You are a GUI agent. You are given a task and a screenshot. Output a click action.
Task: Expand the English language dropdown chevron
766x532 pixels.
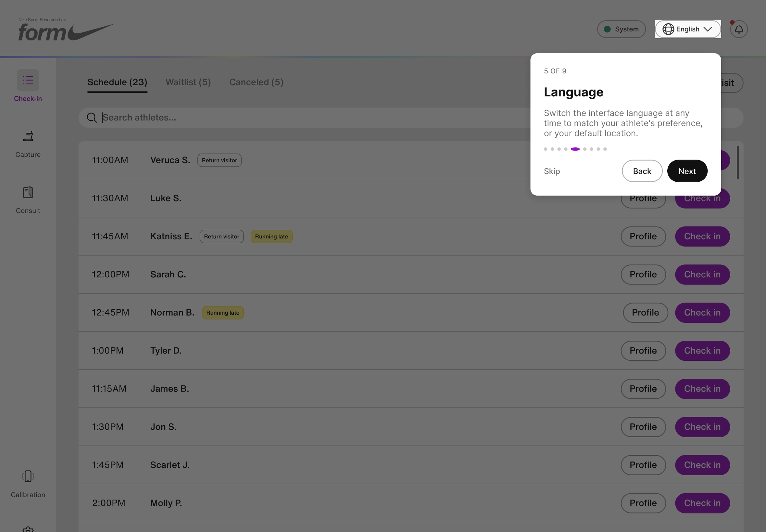(x=708, y=29)
